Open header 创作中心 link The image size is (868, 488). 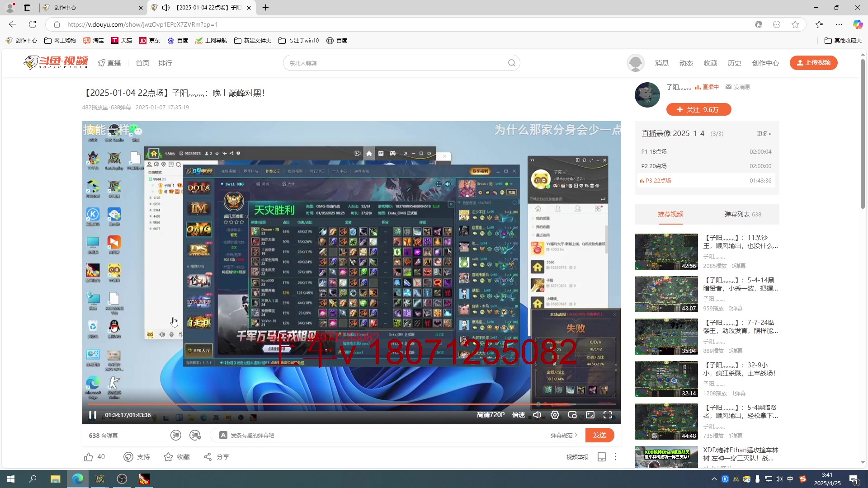[765, 63]
